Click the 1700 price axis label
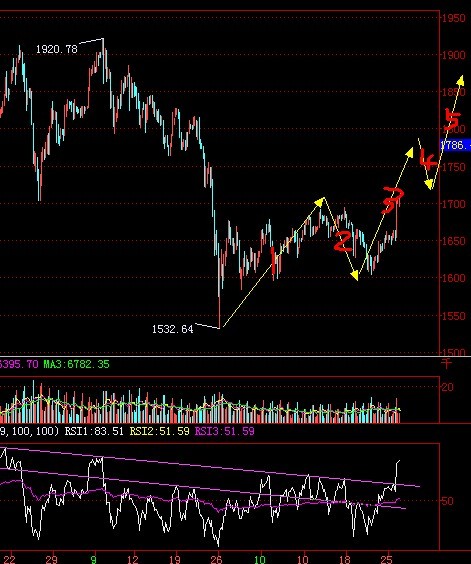471x564 pixels. tap(454, 204)
